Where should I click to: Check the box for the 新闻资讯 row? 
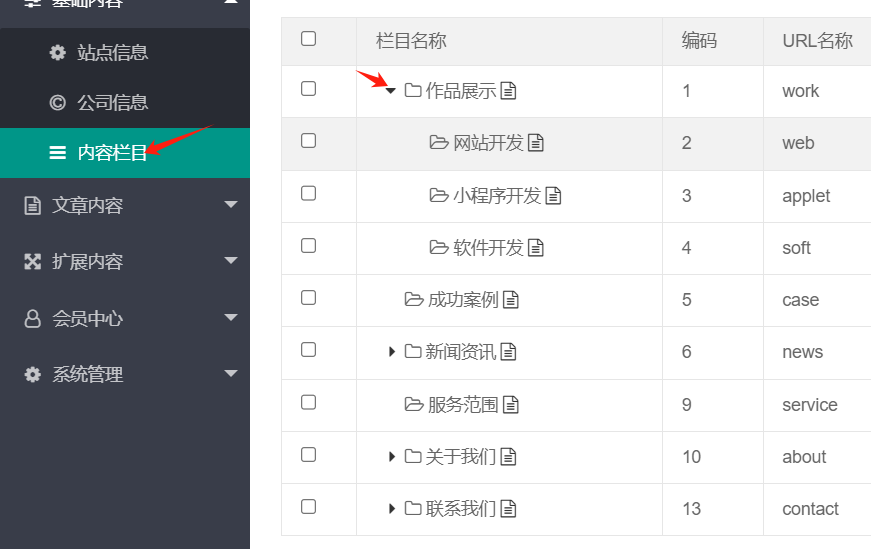308,350
